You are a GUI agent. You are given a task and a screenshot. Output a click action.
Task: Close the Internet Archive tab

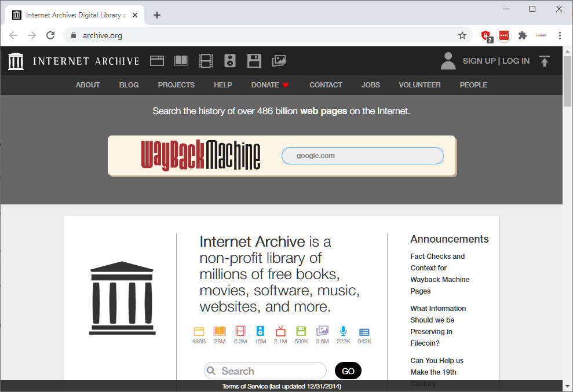click(x=135, y=15)
